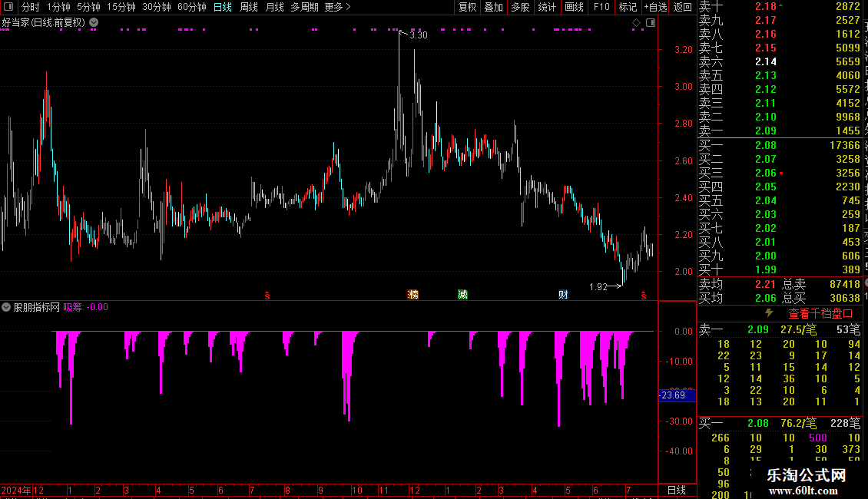
Task: Click the 买十 row priced 1.99
Action: [780, 270]
